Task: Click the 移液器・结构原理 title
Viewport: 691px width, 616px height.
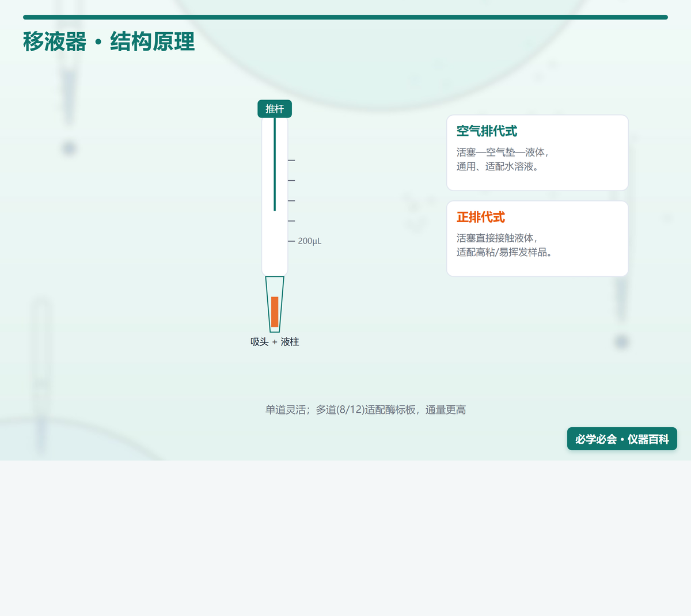Action: coord(109,42)
